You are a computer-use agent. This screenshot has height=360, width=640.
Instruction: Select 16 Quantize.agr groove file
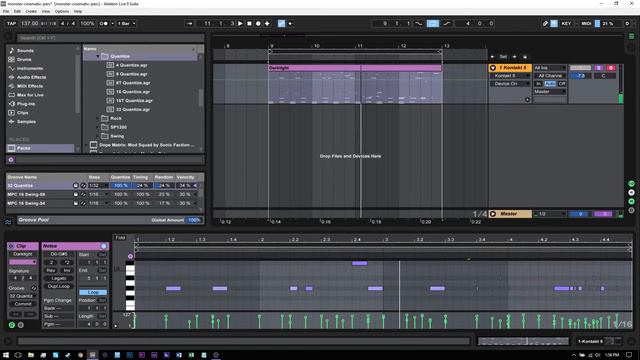click(133, 92)
